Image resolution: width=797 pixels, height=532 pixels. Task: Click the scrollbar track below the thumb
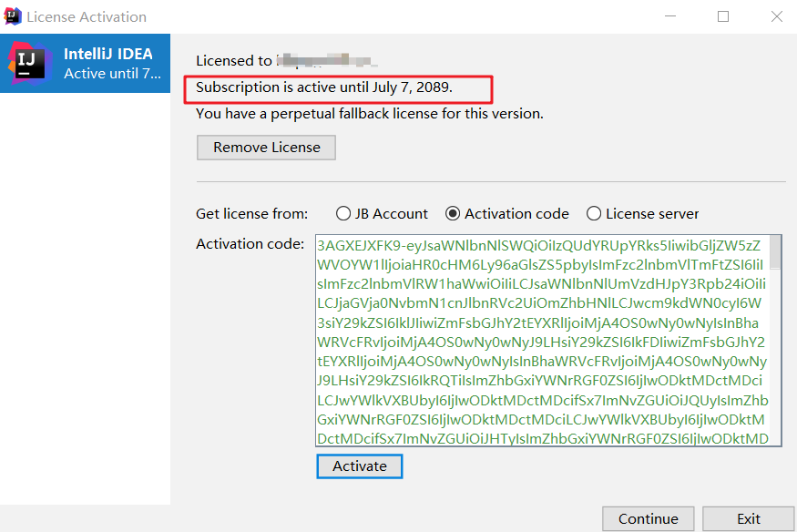click(775, 364)
